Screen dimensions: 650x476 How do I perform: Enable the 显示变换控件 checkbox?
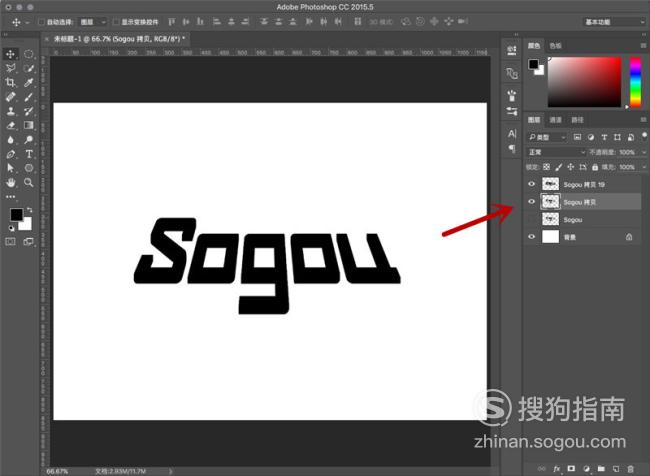116,22
